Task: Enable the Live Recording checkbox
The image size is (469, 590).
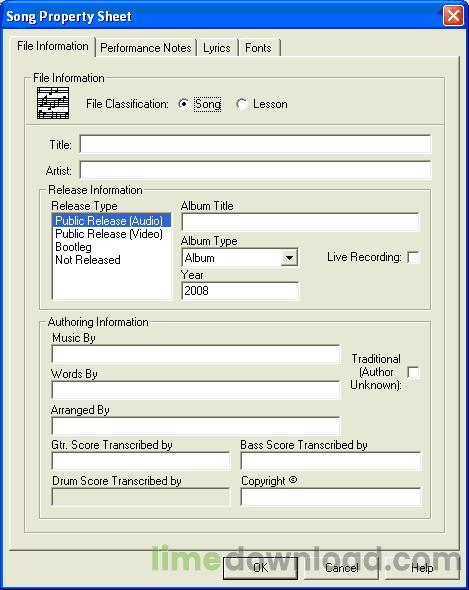Action: (413, 258)
